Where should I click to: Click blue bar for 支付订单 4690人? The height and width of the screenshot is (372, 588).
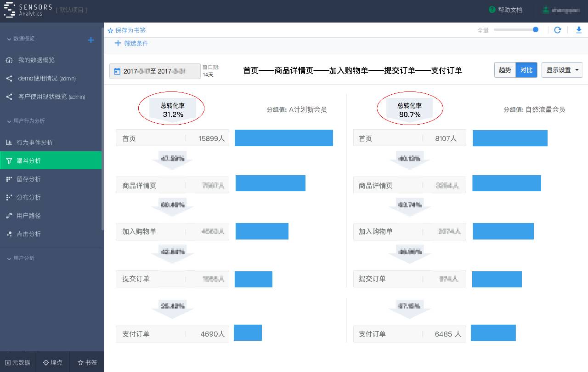248,332
